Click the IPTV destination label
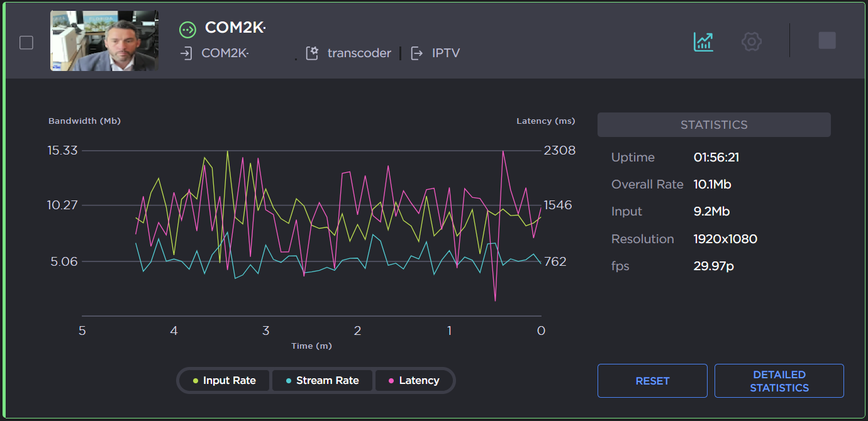 (446, 53)
